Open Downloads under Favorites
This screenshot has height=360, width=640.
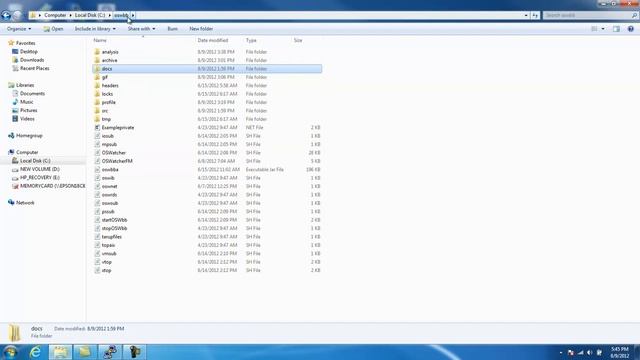point(32,60)
